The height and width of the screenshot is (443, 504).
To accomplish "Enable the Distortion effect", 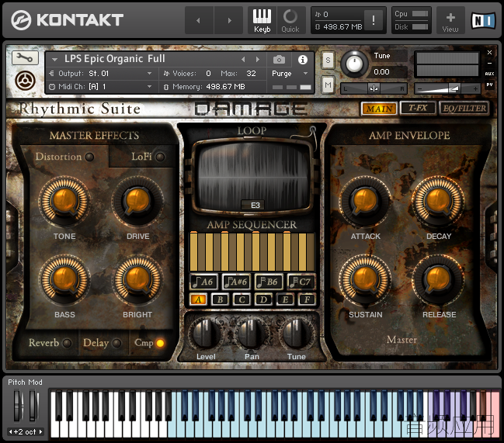I will (x=89, y=157).
